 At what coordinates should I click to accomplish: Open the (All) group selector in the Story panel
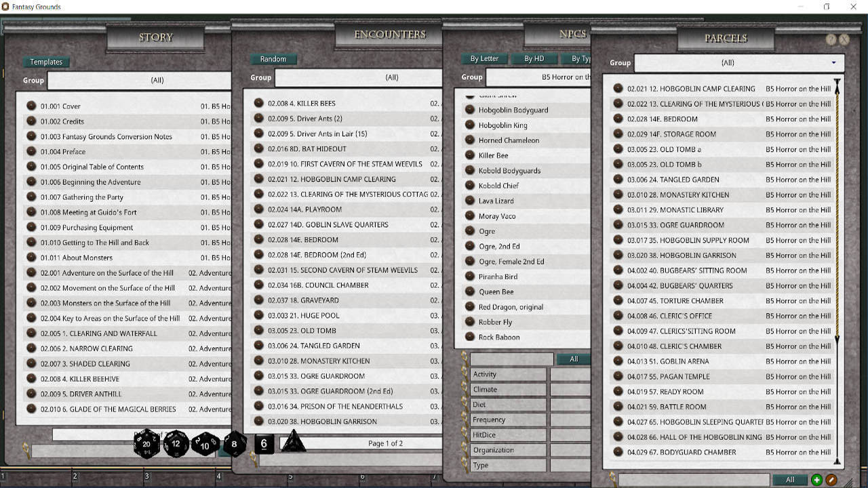point(157,80)
